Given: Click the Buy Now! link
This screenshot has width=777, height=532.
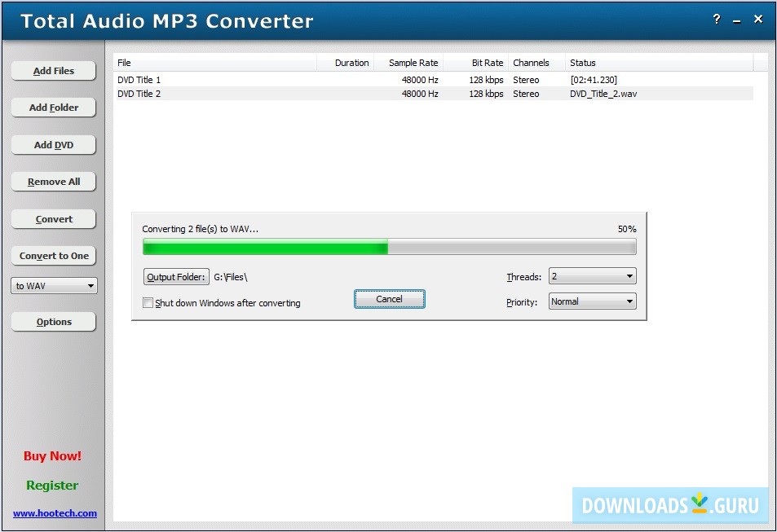Looking at the screenshot, I should click(x=51, y=455).
